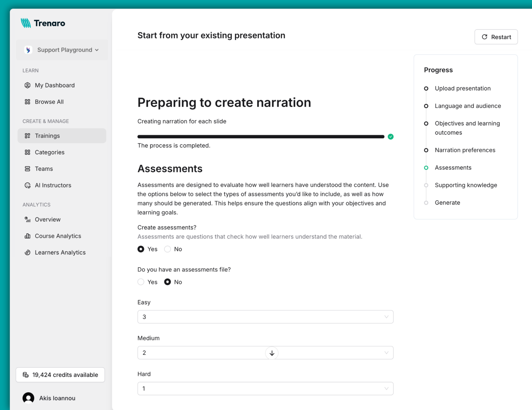Click the Trenaro logo
Viewport: 532px width, 410px height.
coord(43,23)
